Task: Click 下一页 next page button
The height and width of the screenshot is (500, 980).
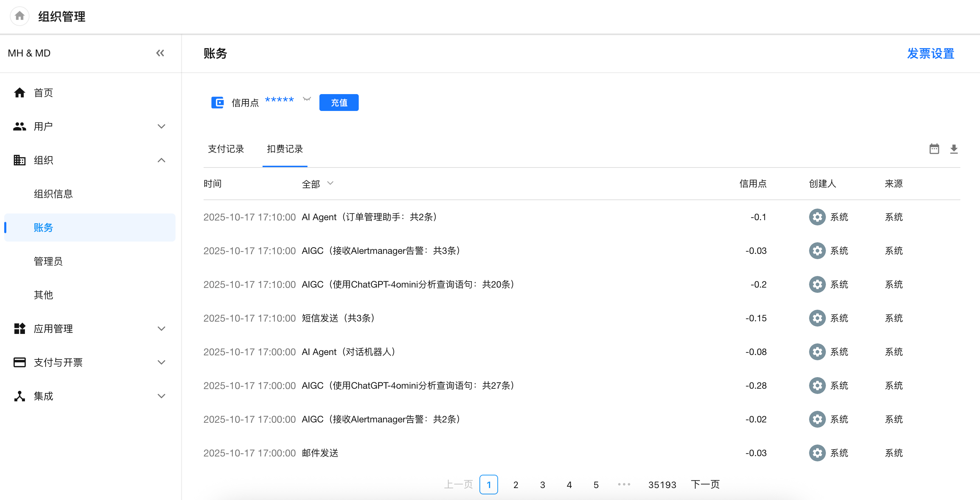Action: 704,485
